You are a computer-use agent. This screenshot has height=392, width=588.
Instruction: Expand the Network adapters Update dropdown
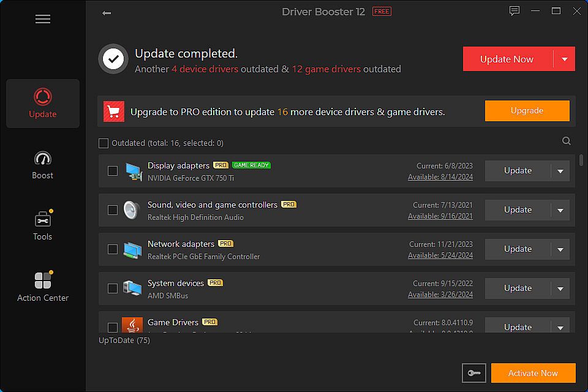560,249
